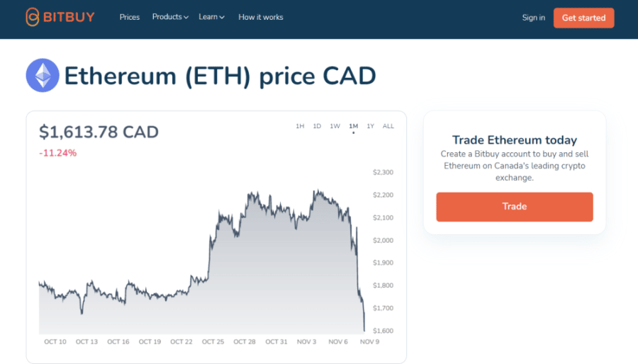Select the 1H chart timeframe

[x=300, y=126]
